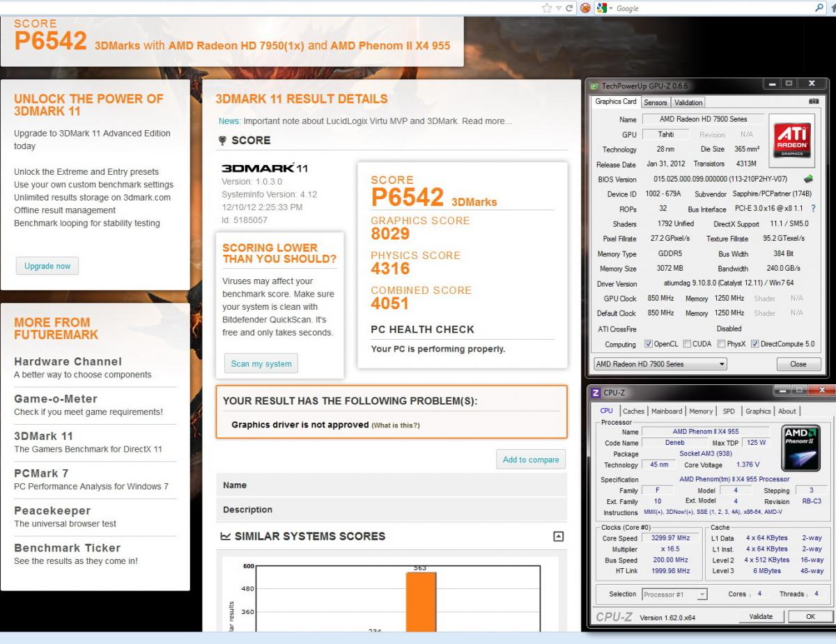Click the GPU-Z title bar app icon

coord(594,86)
